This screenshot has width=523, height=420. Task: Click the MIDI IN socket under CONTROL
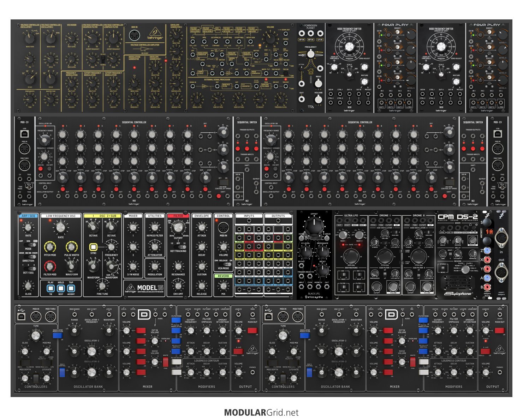point(223,228)
